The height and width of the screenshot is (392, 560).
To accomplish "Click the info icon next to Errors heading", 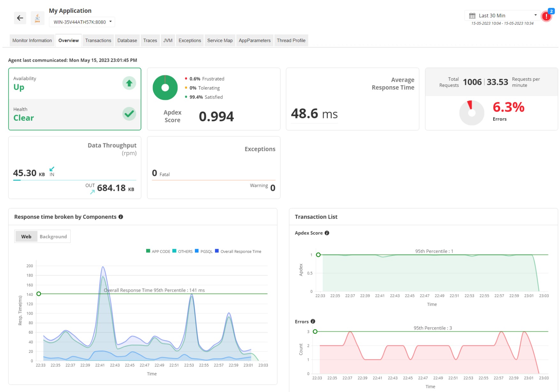I will 313,321.
